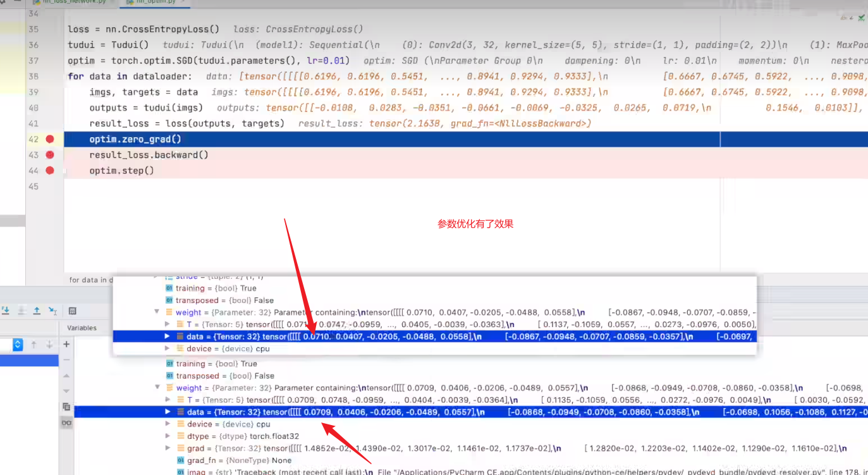
Task: Expand the dtype torch.float32 variable
Action: coord(168,436)
